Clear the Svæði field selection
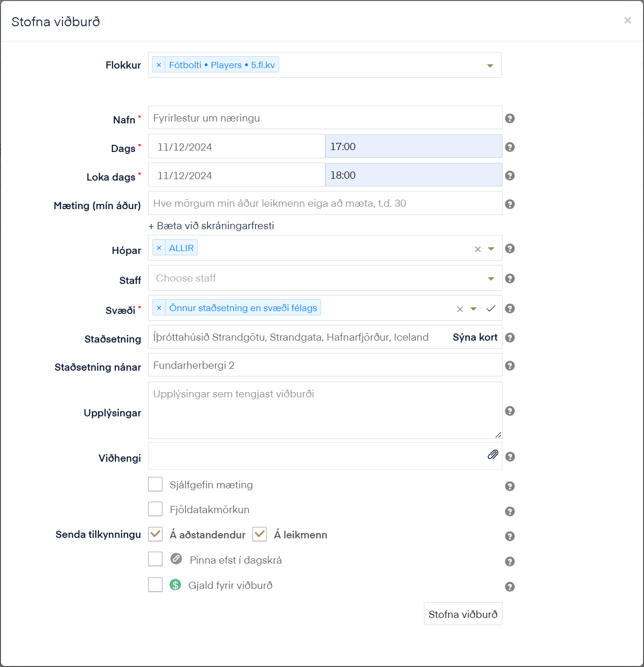644x667 pixels. (460, 309)
